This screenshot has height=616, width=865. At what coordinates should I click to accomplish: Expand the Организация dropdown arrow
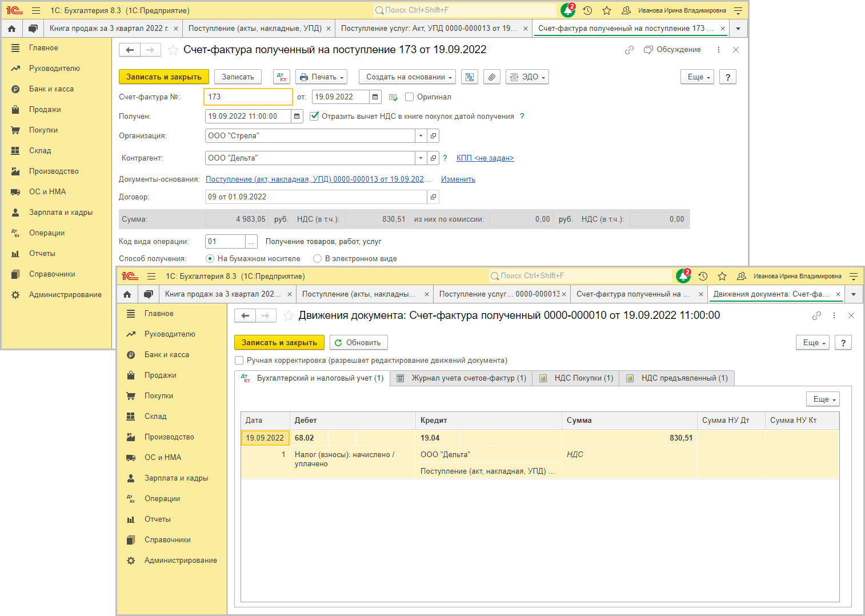coord(421,136)
